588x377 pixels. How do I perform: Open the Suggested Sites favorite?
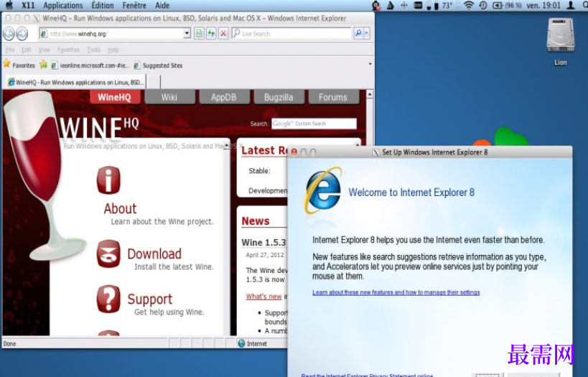(x=158, y=65)
